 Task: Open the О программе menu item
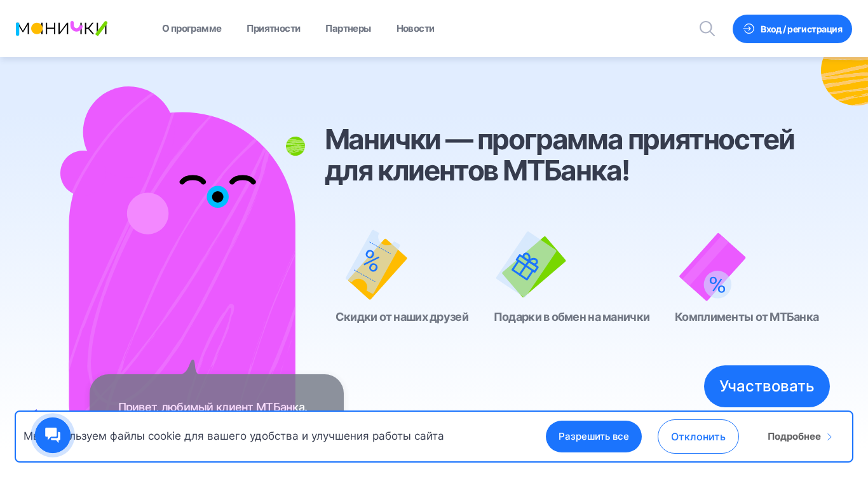[192, 29]
